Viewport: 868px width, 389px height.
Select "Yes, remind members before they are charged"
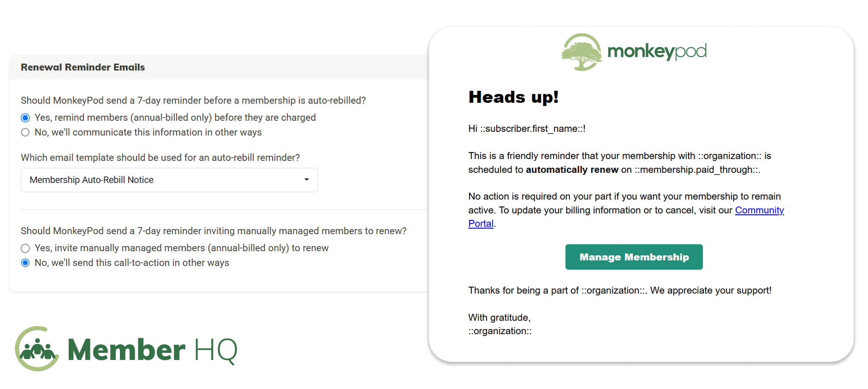pyautogui.click(x=25, y=118)
